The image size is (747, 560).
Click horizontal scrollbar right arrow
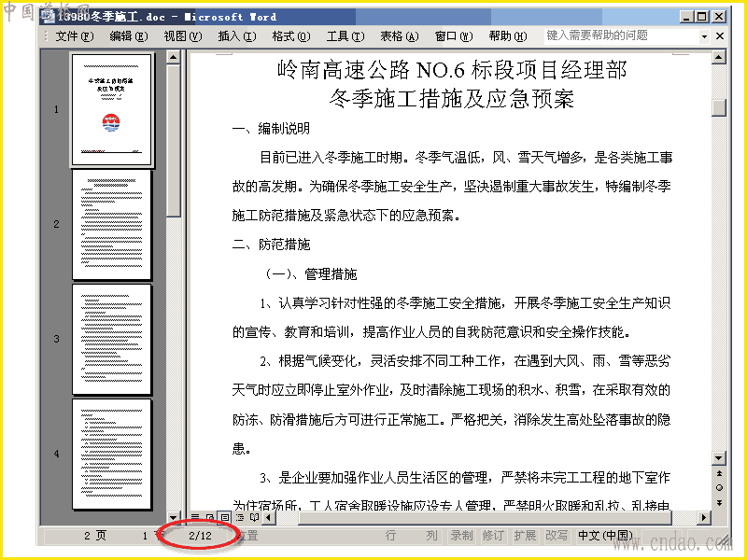704,517
